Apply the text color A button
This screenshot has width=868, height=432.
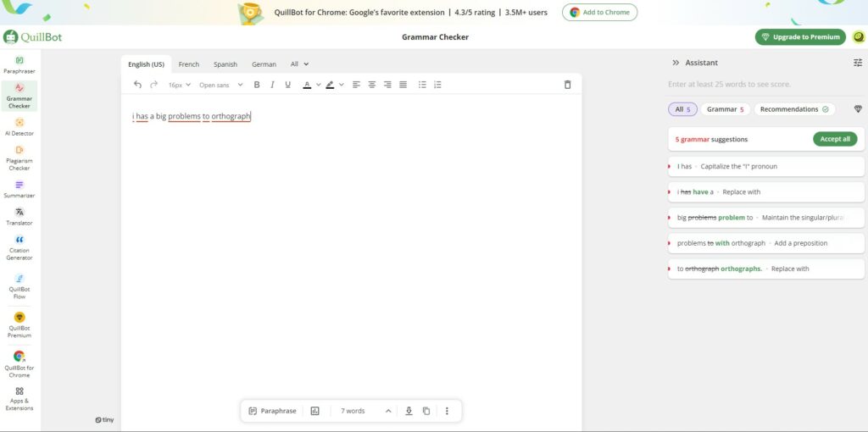[307, 85]
